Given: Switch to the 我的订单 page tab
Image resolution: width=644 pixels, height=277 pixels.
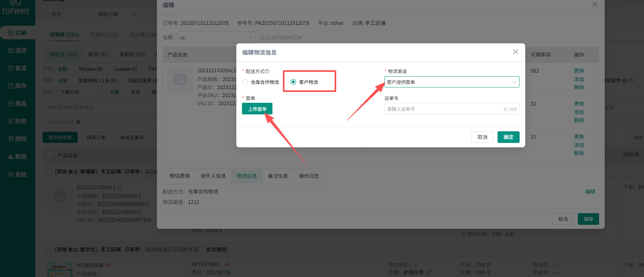Looking at the screenshot, I should click(x=108, y=14).
